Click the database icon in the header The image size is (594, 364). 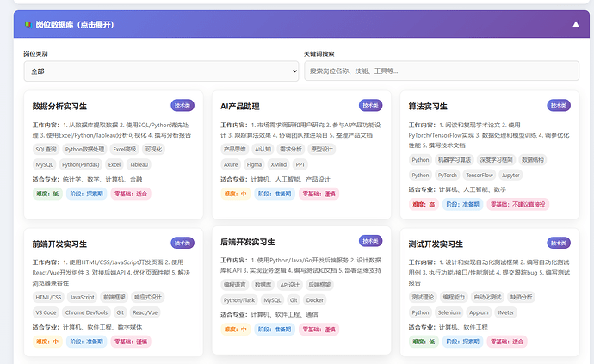28,25
